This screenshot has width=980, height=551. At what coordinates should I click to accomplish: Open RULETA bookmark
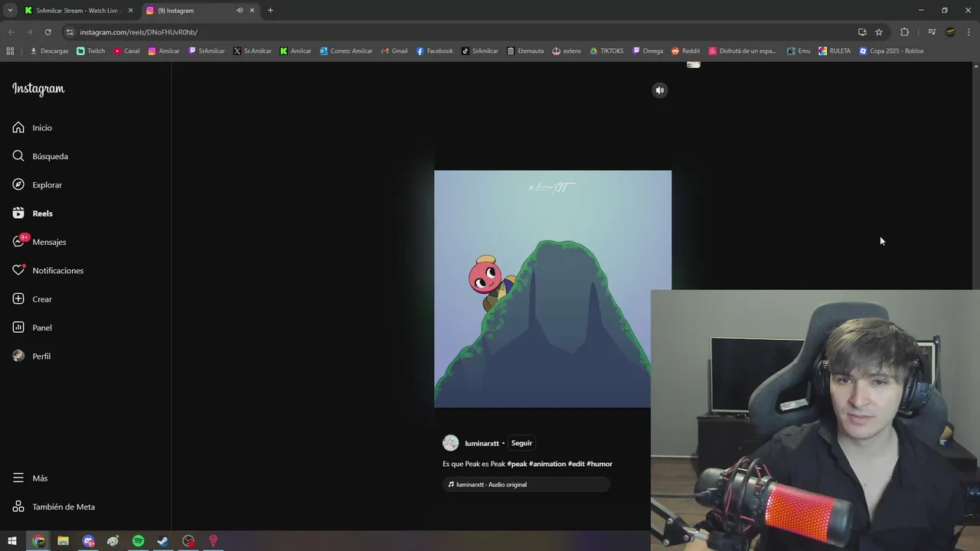point(835,51)
